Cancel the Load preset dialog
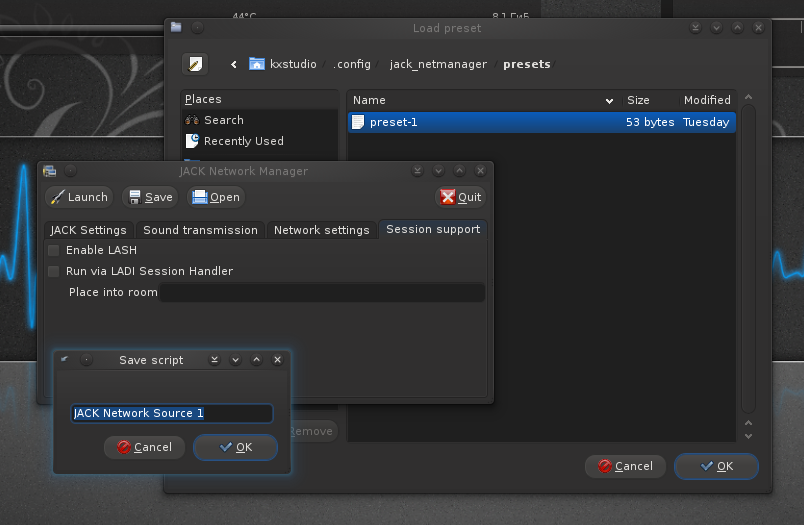 (x=625, y=466)
